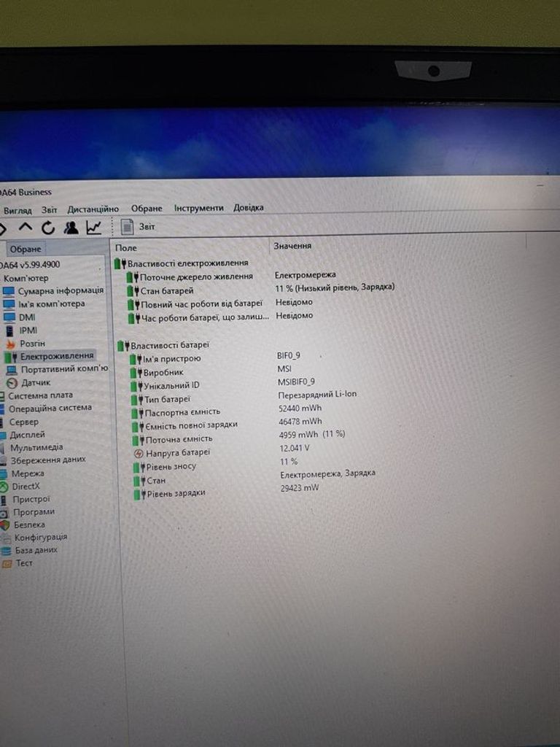This screenshot has height=747, width=560.
Task: Select Електроживлення tree item
Action: 49,356
